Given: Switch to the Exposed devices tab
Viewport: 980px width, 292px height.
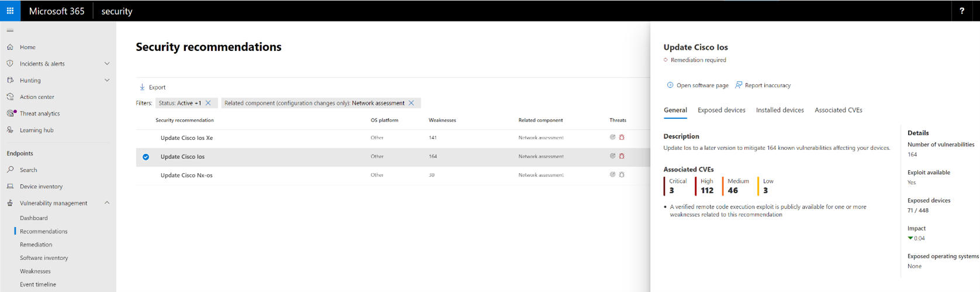Looking at the screenshot, I should click(x=721, y=110).
